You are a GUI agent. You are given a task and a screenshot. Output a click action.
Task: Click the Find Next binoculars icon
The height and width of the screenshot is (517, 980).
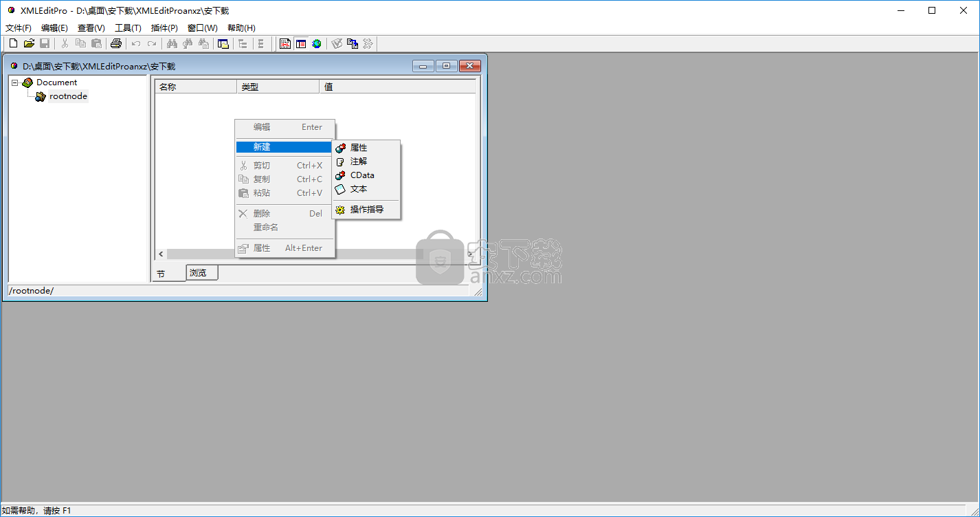click(188, 43)
